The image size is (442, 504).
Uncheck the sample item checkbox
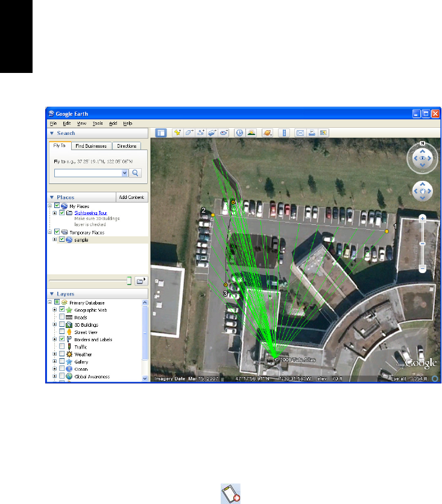point(62,239)
